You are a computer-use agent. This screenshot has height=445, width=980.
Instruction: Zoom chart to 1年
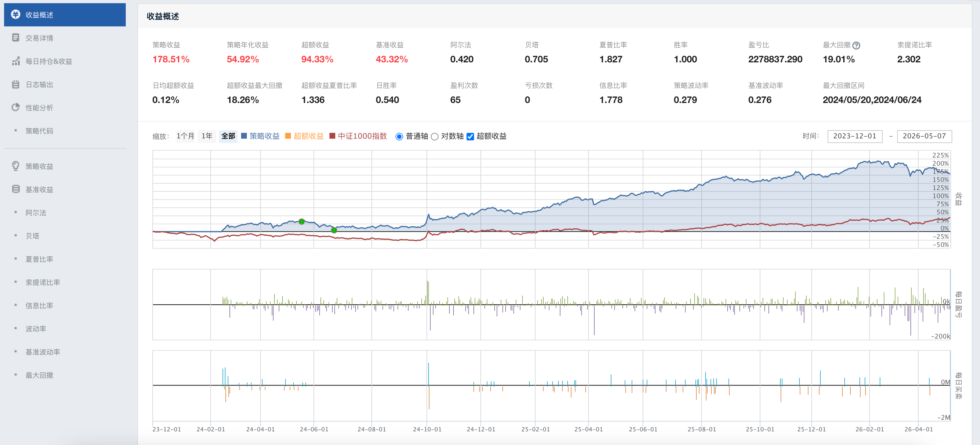pos(207,136)
